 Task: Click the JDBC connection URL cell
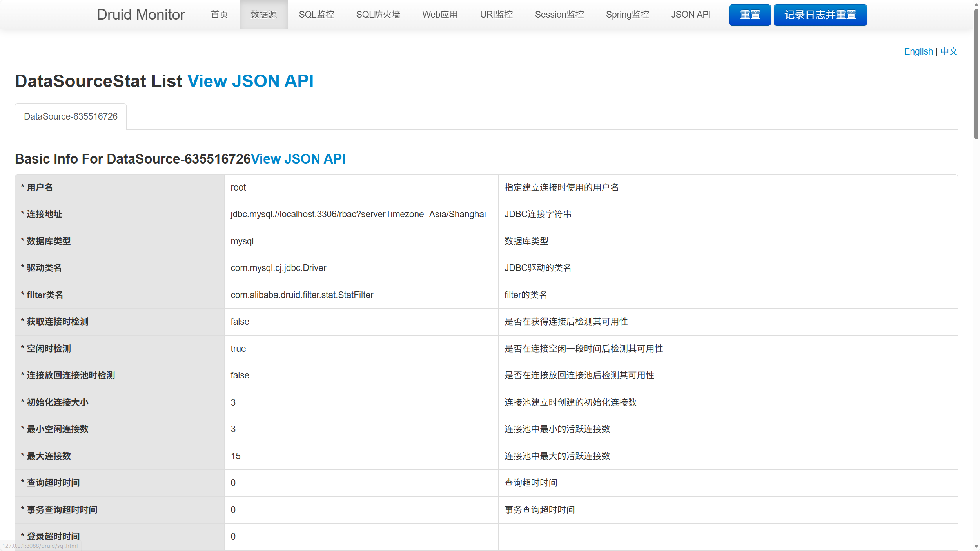tap(358, 214)
